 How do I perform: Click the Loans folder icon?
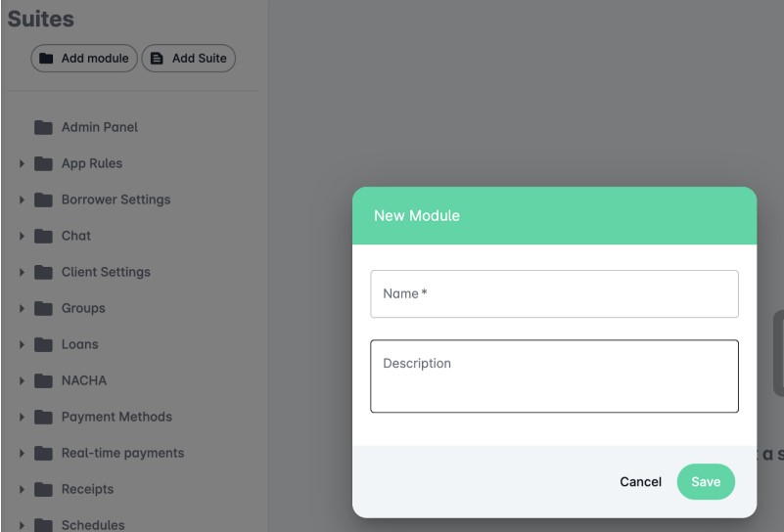43,344
